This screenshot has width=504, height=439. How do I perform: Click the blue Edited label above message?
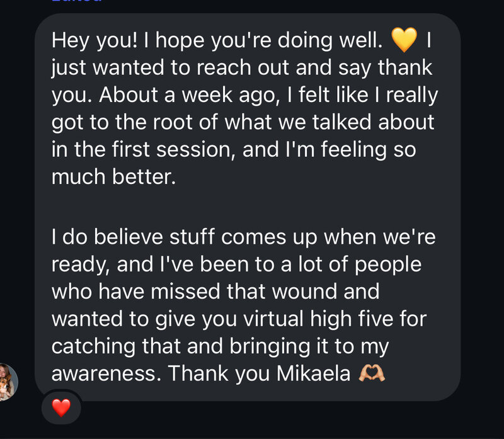click(x=76, y=2)
